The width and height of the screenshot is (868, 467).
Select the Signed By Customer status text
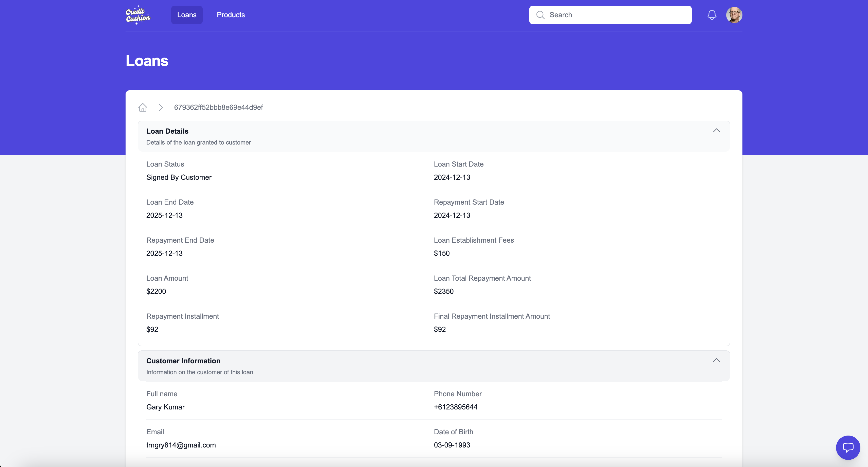click(179, 177)
